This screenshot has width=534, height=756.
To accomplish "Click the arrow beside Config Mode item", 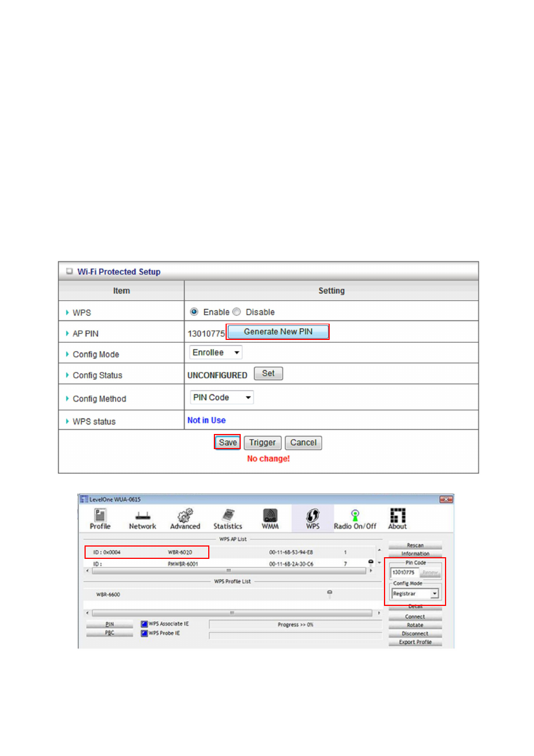I will click(x=67, y=354).
